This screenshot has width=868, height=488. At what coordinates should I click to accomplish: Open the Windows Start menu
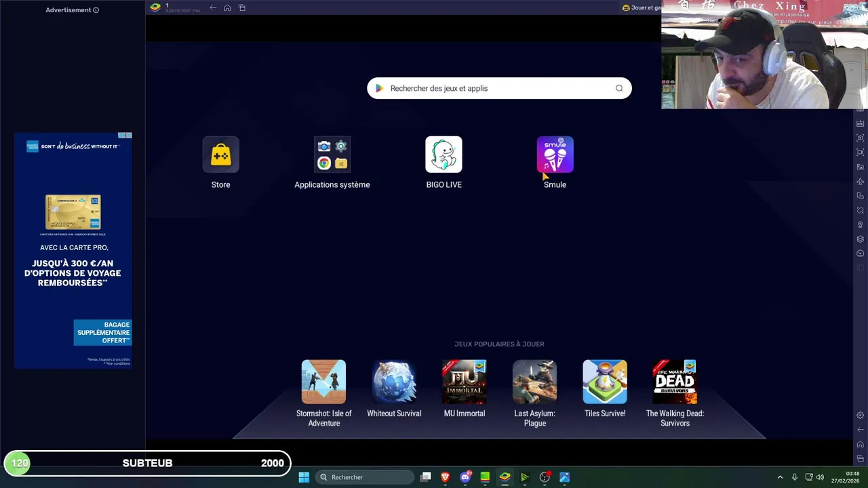point(304,477)
